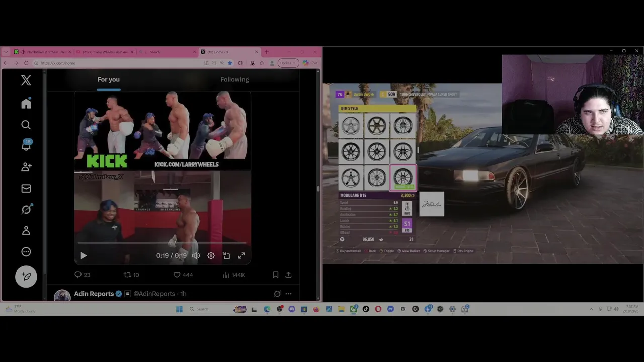Image resolution: width=644 pixels, height=362 pixels.
Task: Reload the x.com page
Action: tap(27, 63)
